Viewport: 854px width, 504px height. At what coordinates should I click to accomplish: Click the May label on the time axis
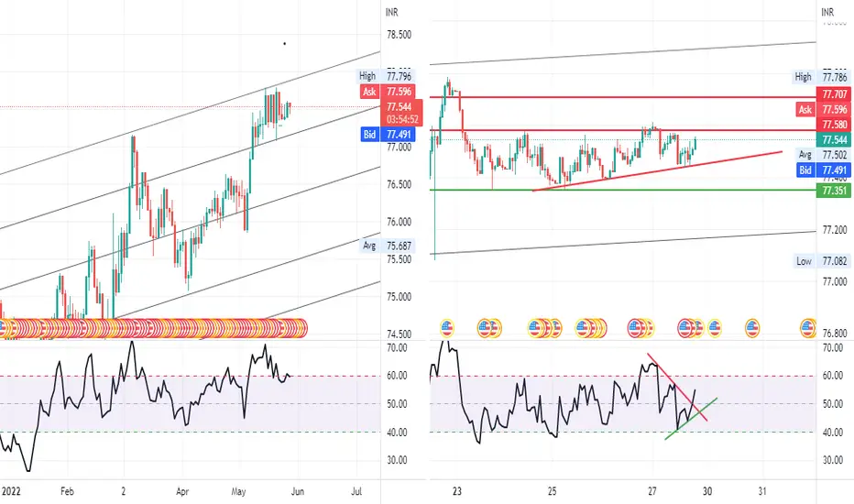(x=238, y=491)
